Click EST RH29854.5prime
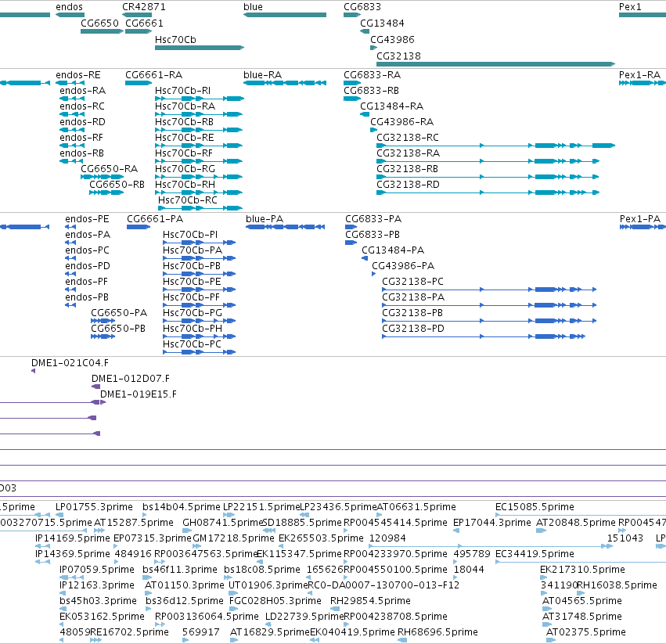This screenshot has height=644, width=666. tap(370, 601)
